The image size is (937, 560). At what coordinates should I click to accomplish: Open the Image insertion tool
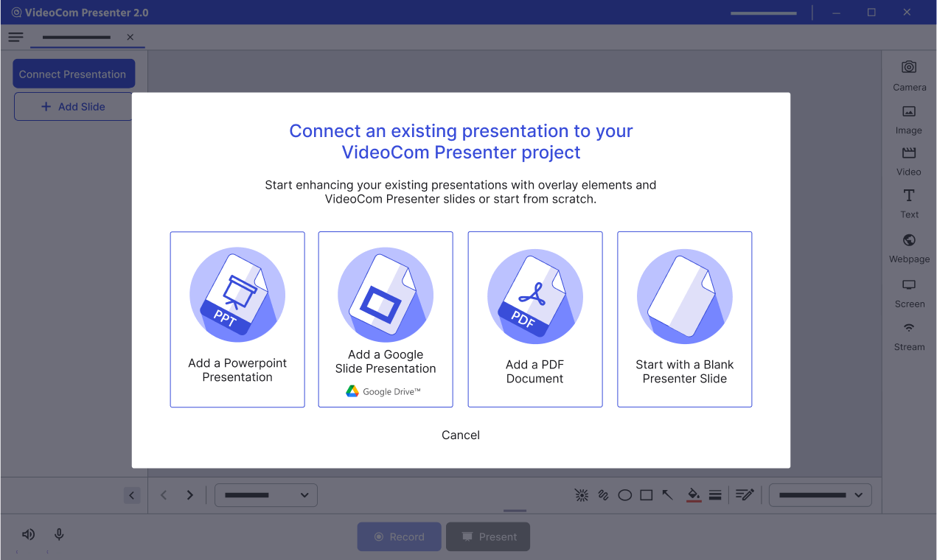click(908, 119)
